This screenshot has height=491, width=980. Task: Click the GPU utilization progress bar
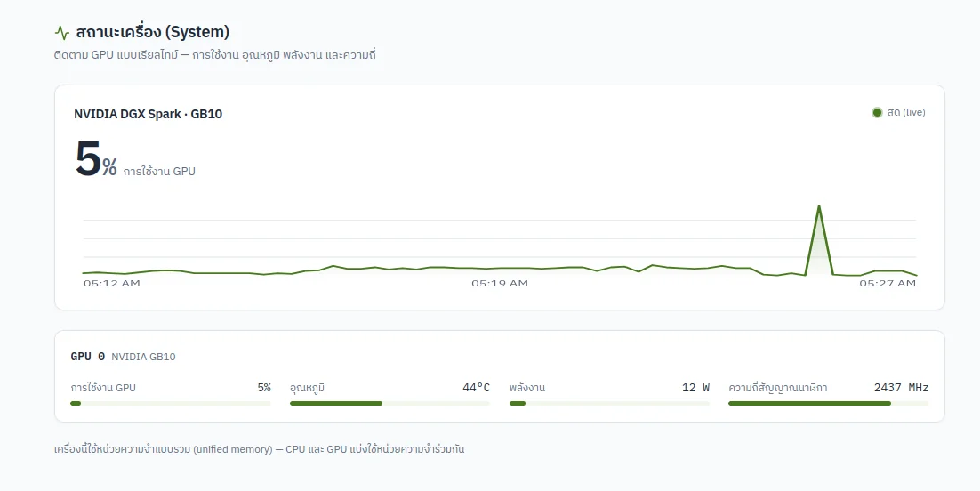pos(171,404)
